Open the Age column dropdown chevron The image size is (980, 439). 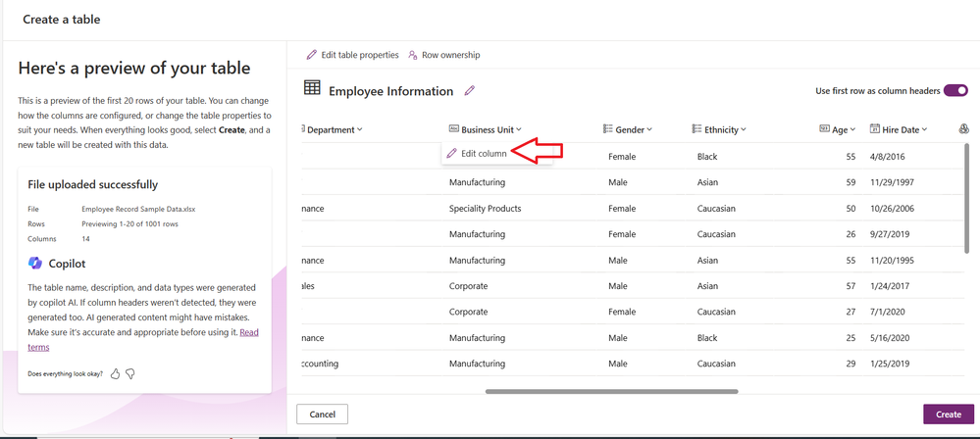pyautogui.click(x=852, y=130)
